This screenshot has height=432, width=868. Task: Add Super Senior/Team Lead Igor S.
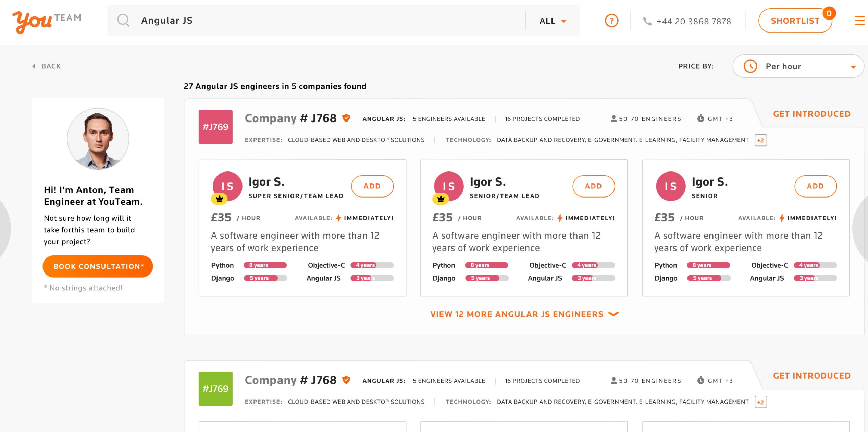[x=372, y=186]
